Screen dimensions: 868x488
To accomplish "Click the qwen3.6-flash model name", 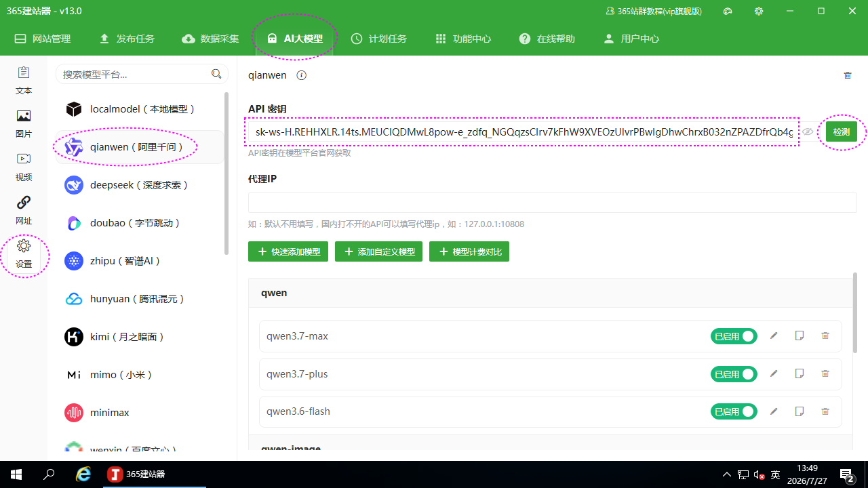I will (x=298, y=411).
